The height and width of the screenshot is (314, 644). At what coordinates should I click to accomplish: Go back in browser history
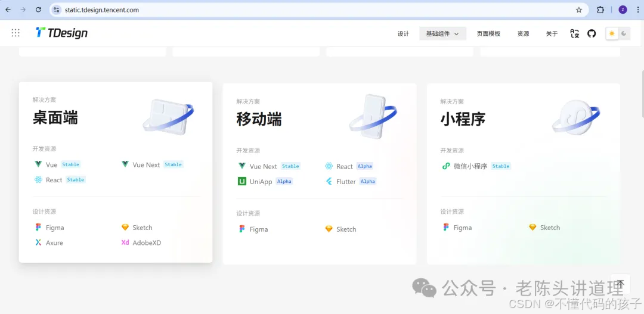(8, 10)
